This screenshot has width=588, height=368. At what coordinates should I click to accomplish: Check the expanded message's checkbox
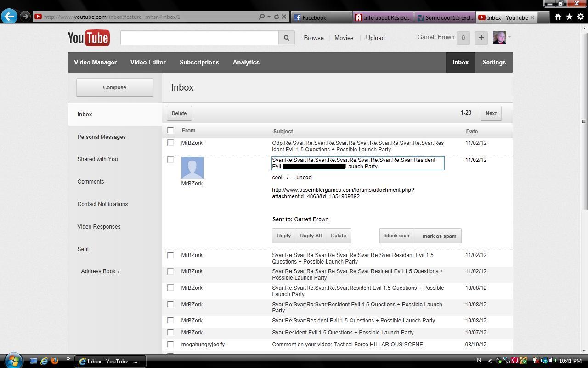pos(170,160)
